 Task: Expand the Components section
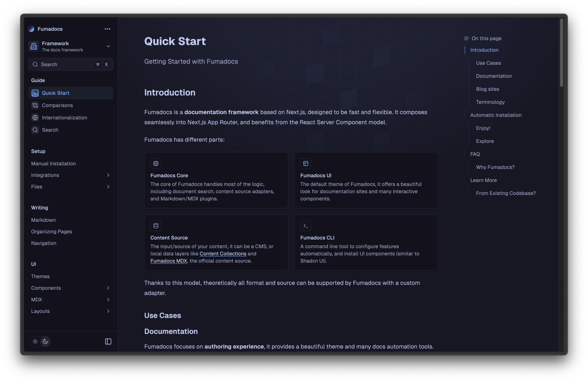(108, 288)
